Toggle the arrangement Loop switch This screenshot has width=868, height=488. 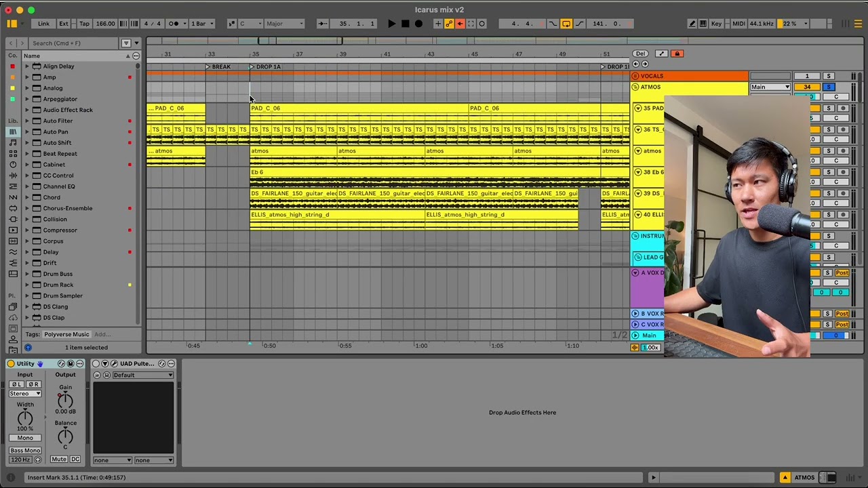(566, 24)
